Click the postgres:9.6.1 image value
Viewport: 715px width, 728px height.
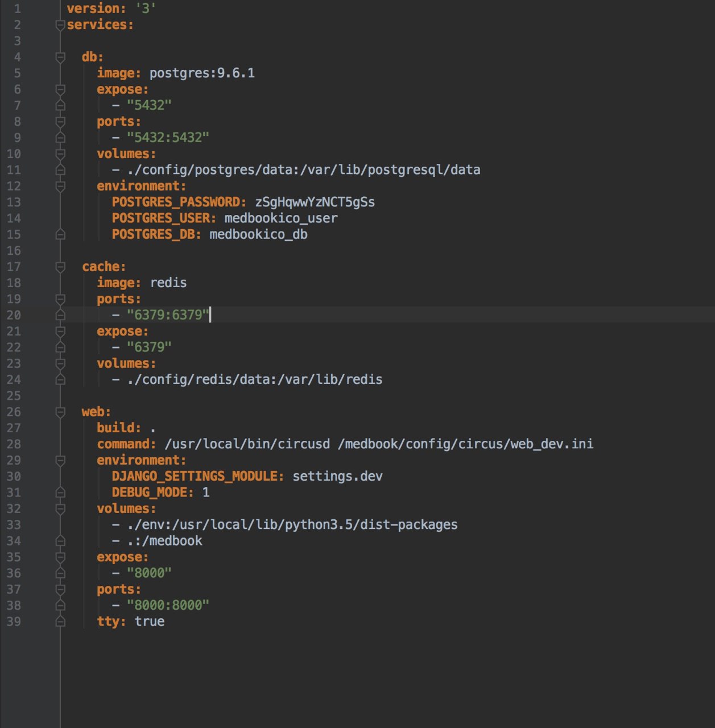202,73
